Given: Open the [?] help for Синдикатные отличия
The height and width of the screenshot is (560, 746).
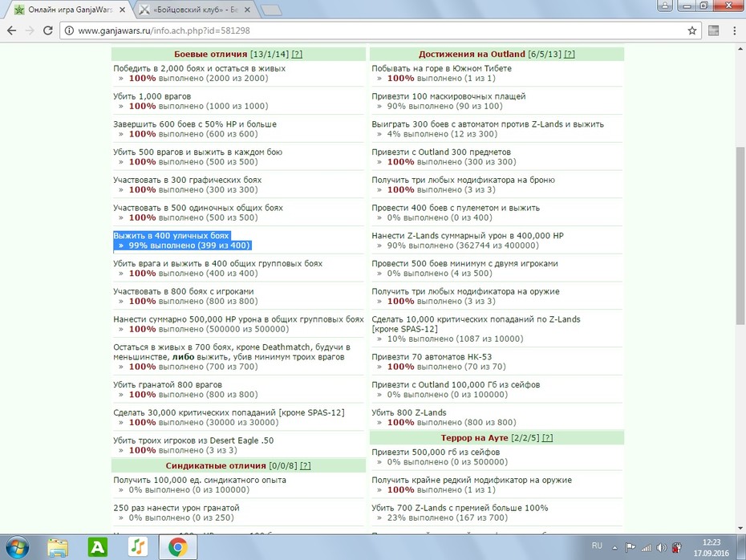Looking at the screenshot, I should [x=305, y=466].
